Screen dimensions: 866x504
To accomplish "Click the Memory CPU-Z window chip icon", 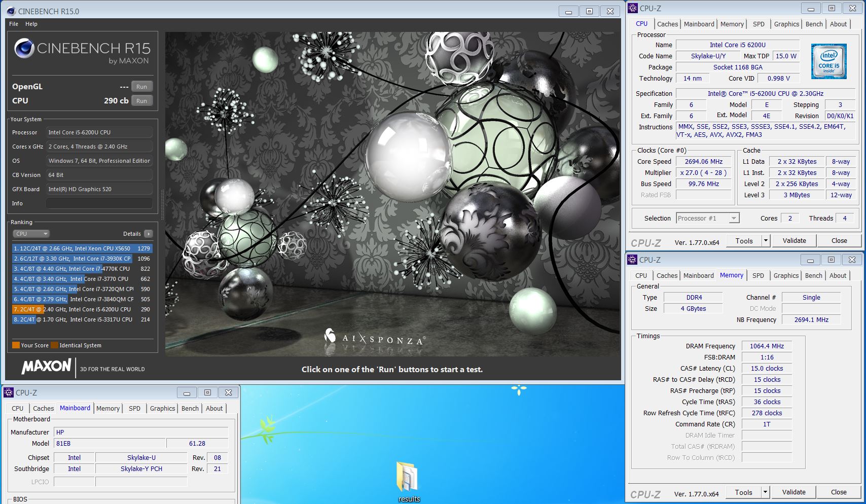I will 632,260.
